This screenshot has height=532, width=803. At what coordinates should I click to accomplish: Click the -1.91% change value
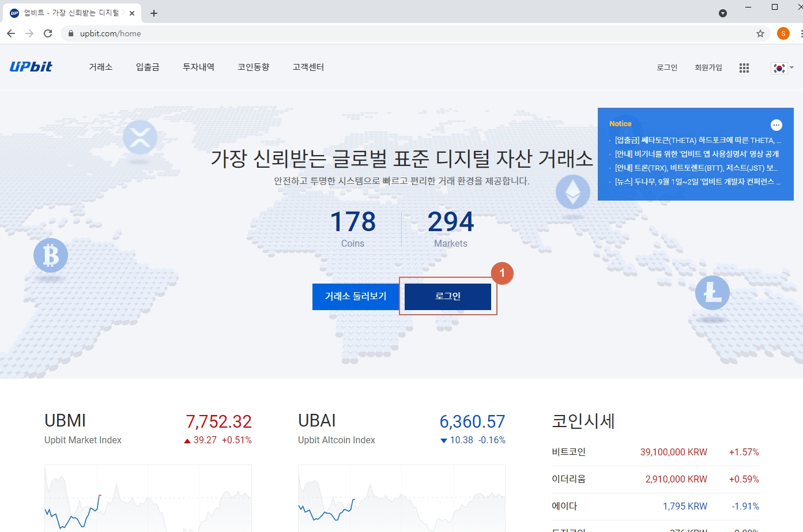[745, 507]
